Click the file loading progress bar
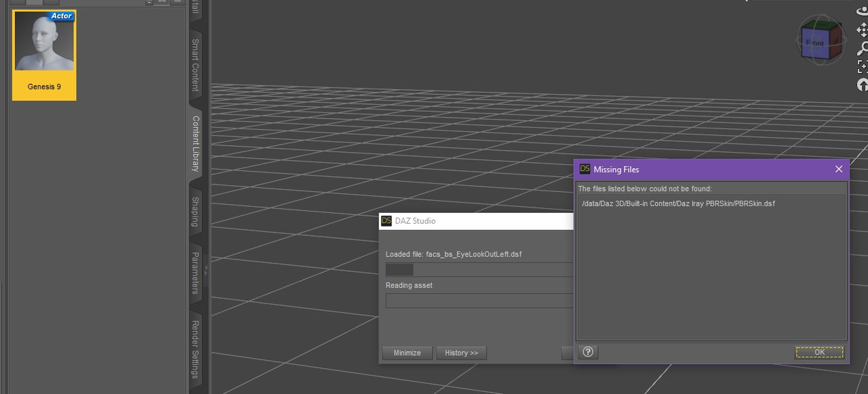This screenshot has width=868, height=394. (479, 270)
